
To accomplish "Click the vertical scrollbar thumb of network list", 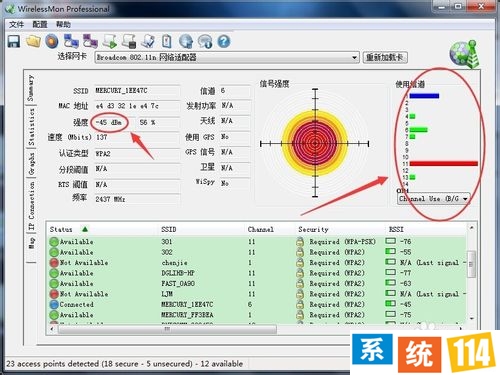I will click(471, 264).
